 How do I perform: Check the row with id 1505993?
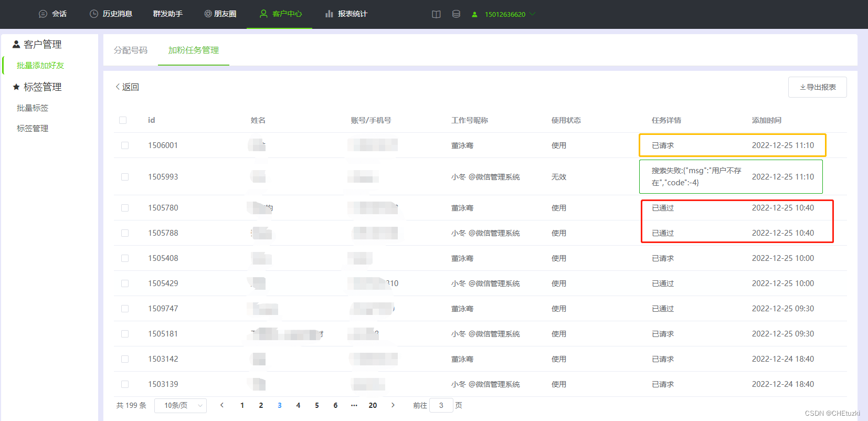click(x=125, y=177)
